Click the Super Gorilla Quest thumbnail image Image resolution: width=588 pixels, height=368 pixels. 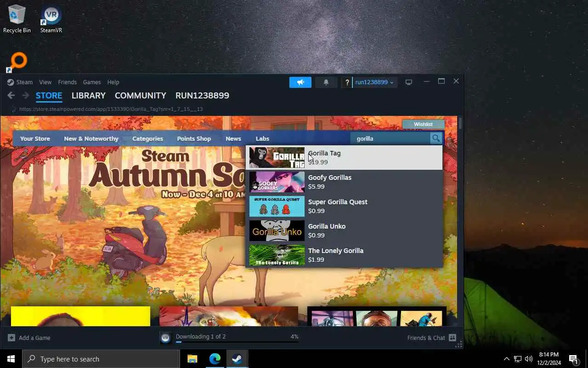277,207
